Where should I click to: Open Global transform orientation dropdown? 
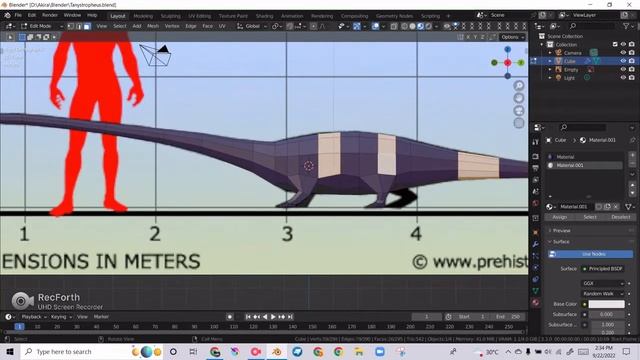[252, 26]
